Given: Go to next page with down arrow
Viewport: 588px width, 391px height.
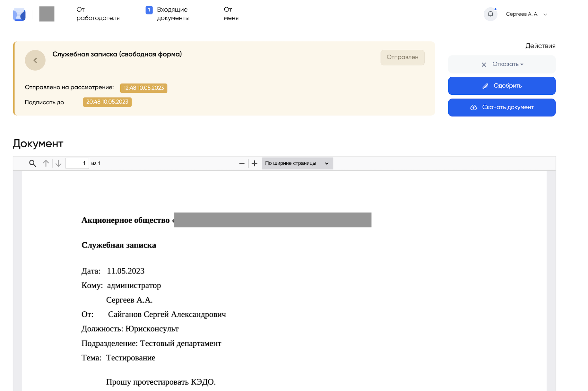Looking at the screenshot, I should coord(58,163).
